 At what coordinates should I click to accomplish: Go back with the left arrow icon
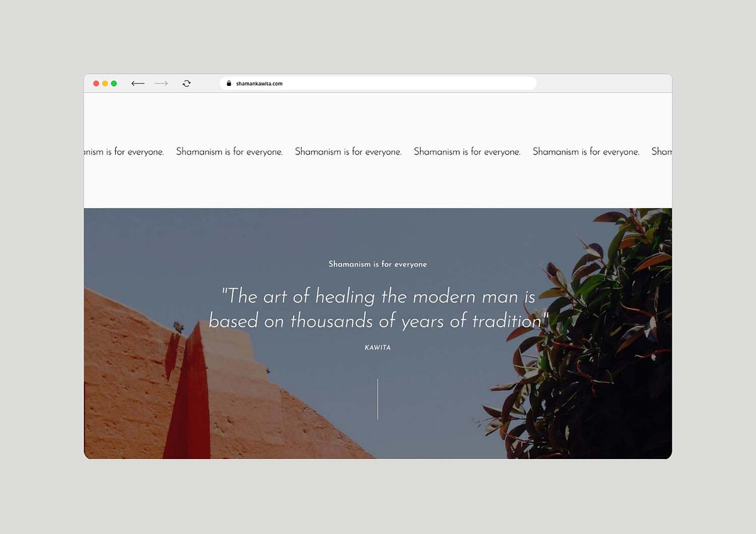pyautogui.click(x=138, y=83)
